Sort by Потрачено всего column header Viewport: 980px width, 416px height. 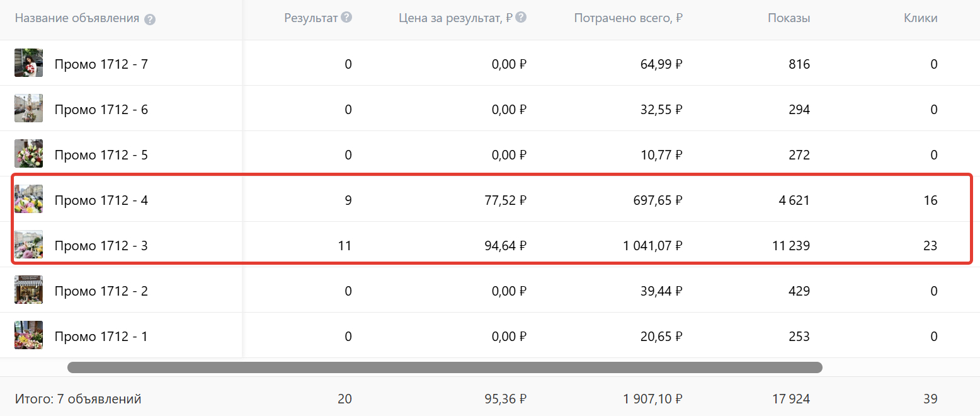tap(628, 18)
